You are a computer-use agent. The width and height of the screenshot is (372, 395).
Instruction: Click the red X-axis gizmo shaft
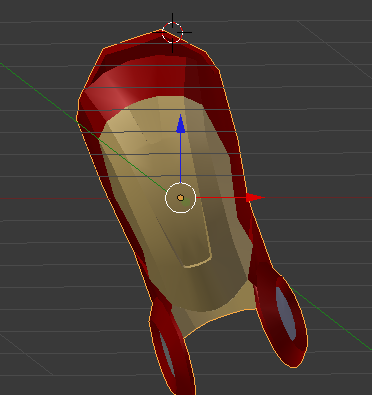221,198
